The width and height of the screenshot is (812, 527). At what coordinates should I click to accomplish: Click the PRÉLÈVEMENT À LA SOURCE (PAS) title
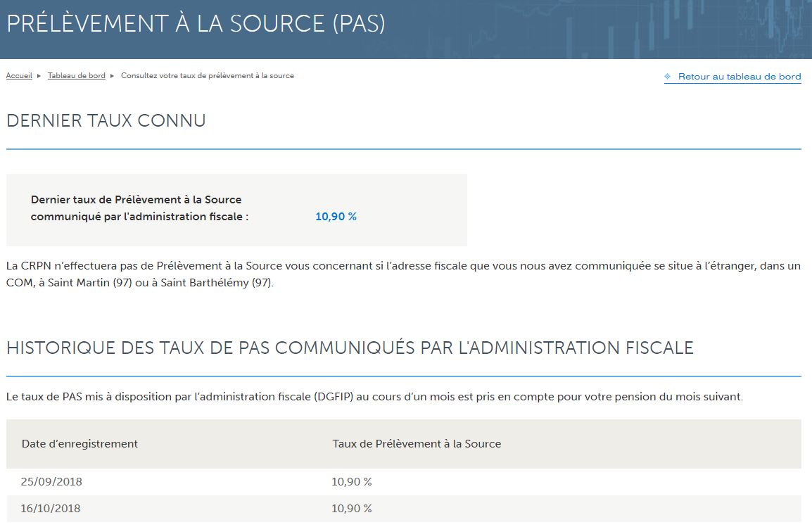[196, 24]
